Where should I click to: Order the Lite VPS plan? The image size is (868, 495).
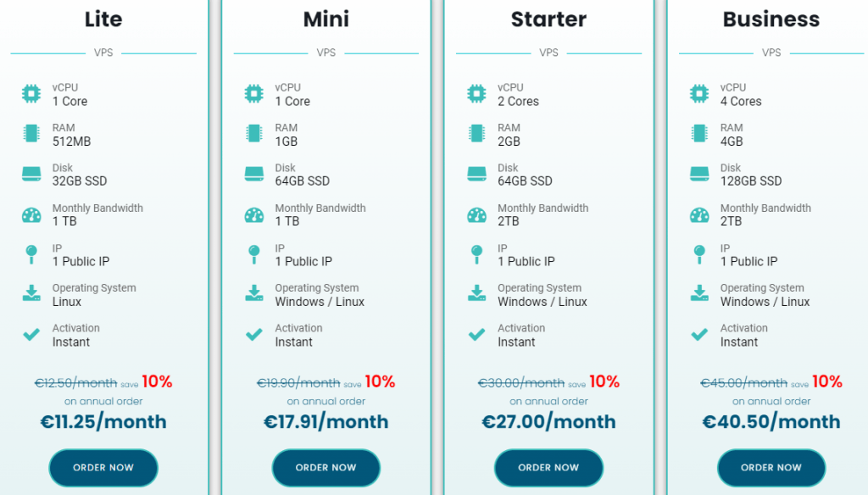[x=103, y=468]
